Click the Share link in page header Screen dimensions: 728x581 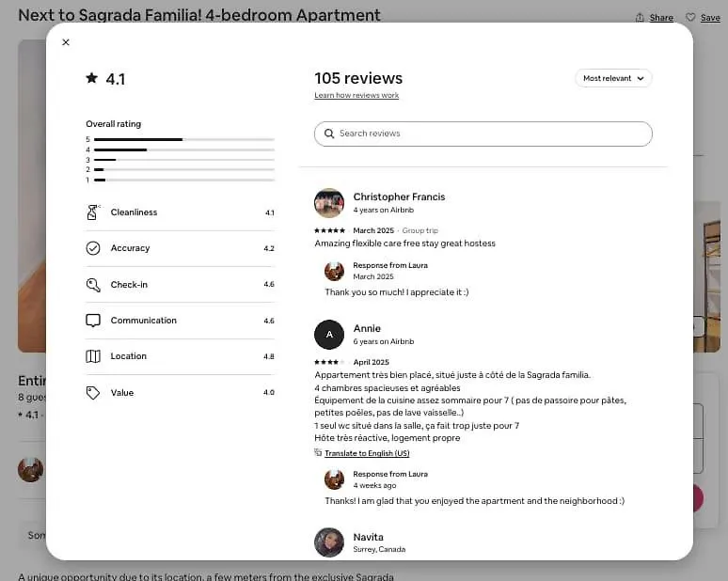click(x=661, y=18)
